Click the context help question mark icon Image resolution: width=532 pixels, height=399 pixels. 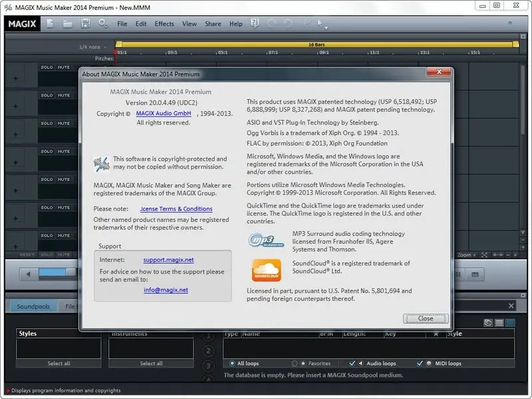coord(255,23)
